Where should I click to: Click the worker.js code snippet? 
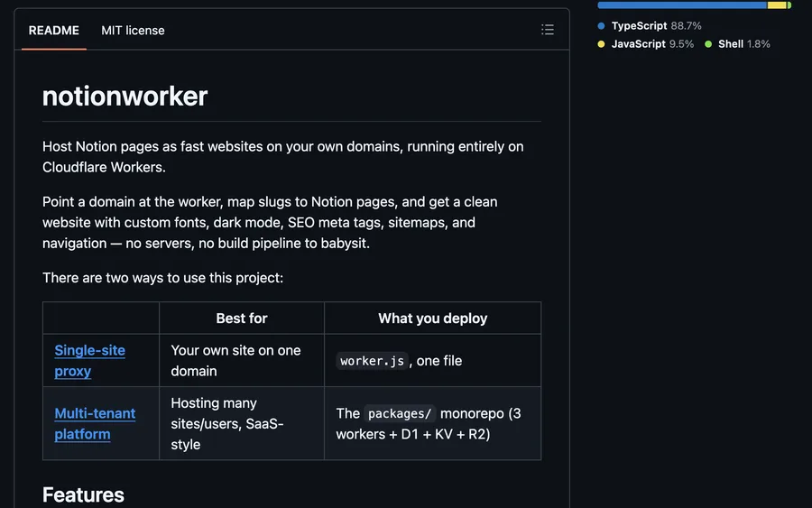[x=372, y=361]
